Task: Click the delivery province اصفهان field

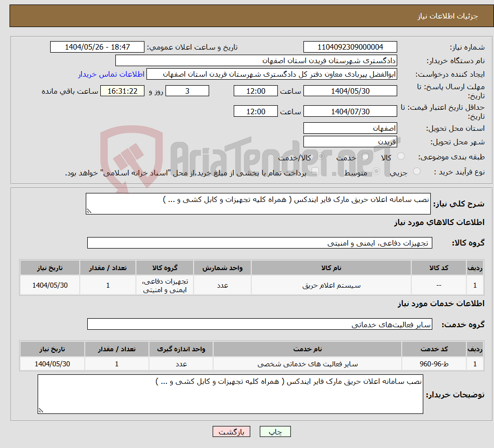Action: pos(350,128)
